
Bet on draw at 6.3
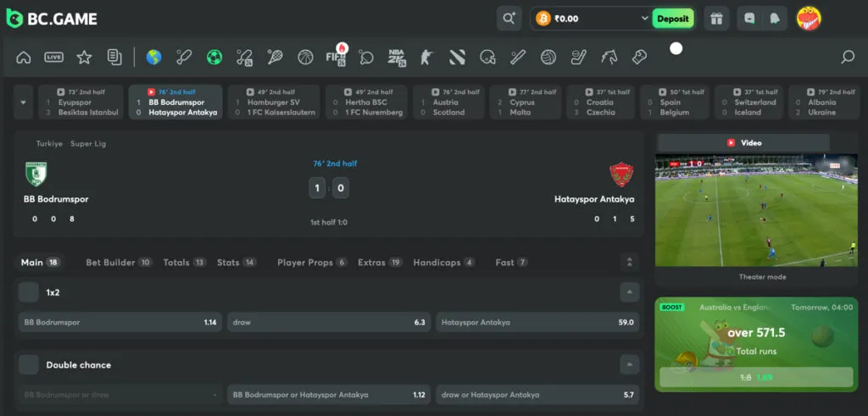(x=329, y=322)
